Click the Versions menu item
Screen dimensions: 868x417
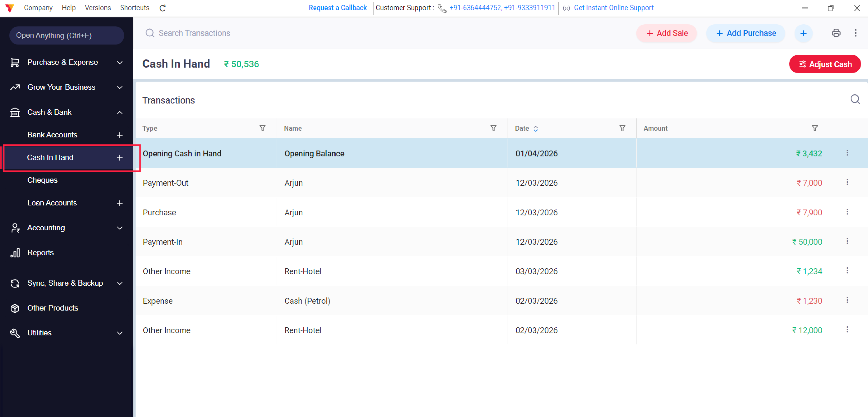pyautogui.click(x=98, y=8)
